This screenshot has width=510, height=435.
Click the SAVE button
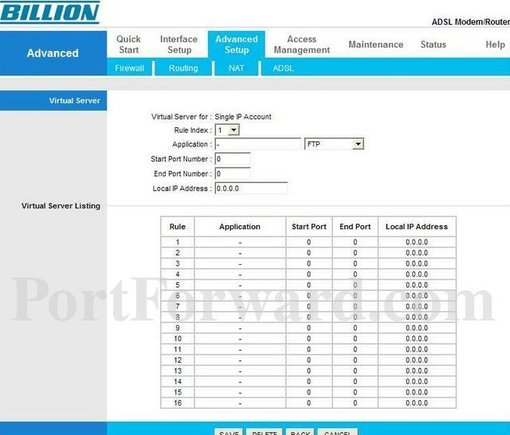click(229, 432)
